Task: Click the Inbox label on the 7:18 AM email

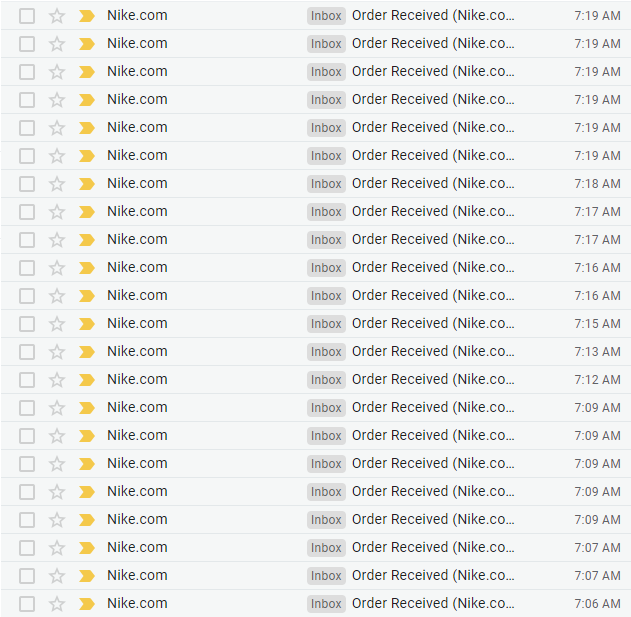Action: click(x=326, y=184)
